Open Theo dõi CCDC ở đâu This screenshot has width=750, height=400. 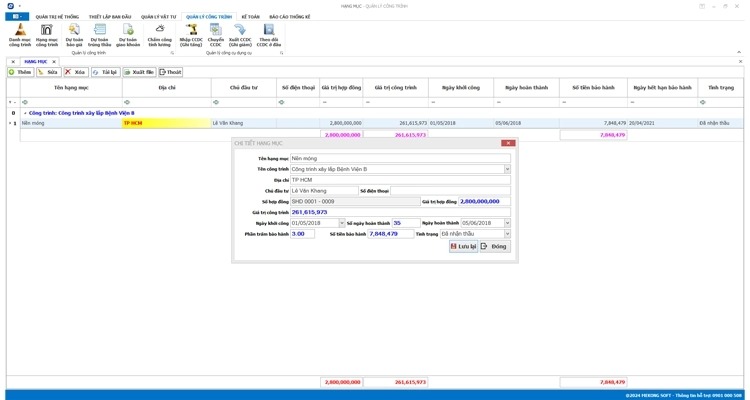coord(268,35)
